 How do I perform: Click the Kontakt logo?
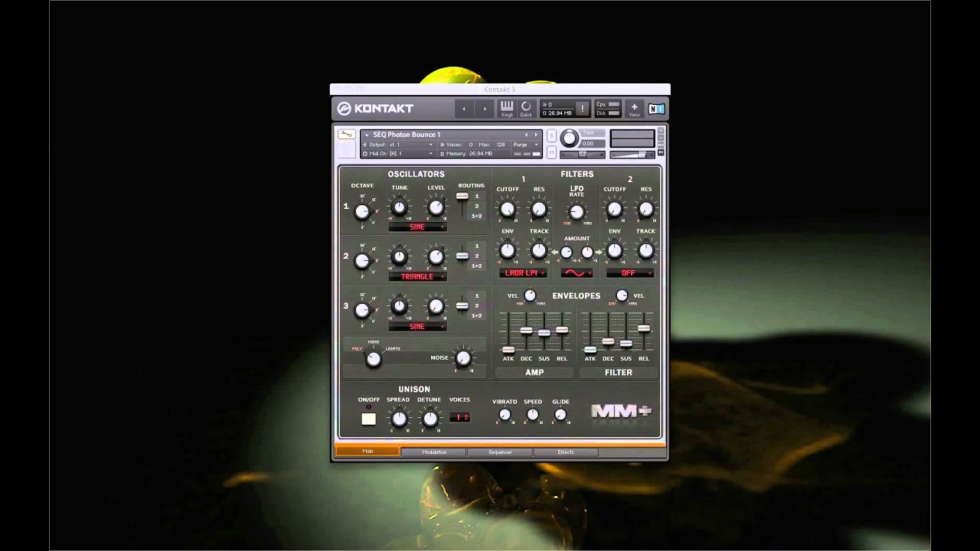click(x=375, y=109)
